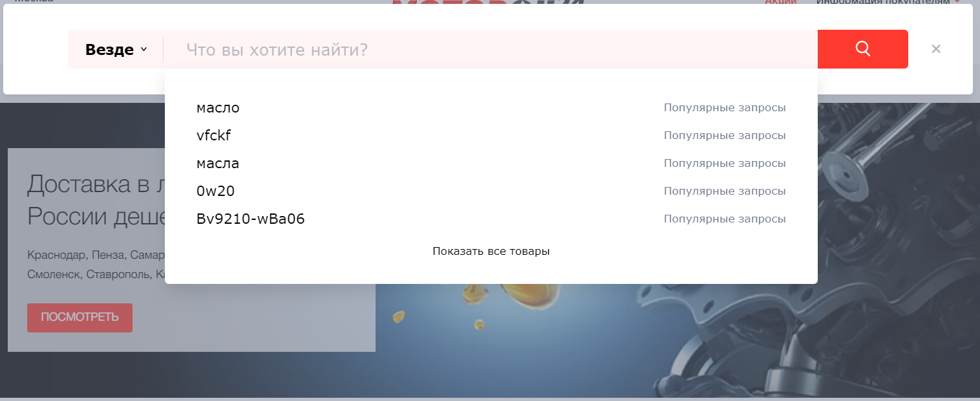
Task: Expand the Информация покупателям menu
Action: (x=886, y=2)
